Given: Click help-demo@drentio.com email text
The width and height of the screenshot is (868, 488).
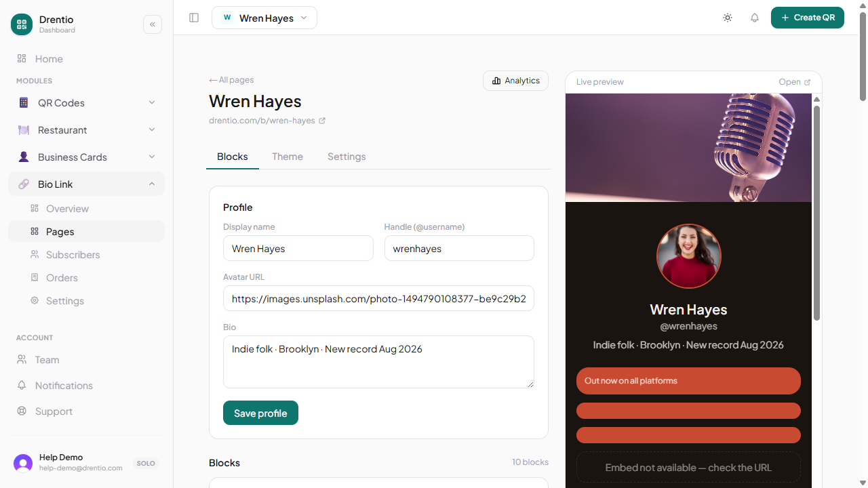Looking at the screenshot, I should click(81, 468).
